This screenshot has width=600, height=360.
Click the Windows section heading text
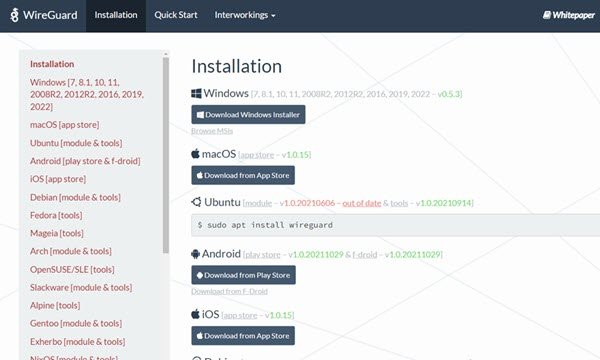[226, 93]
